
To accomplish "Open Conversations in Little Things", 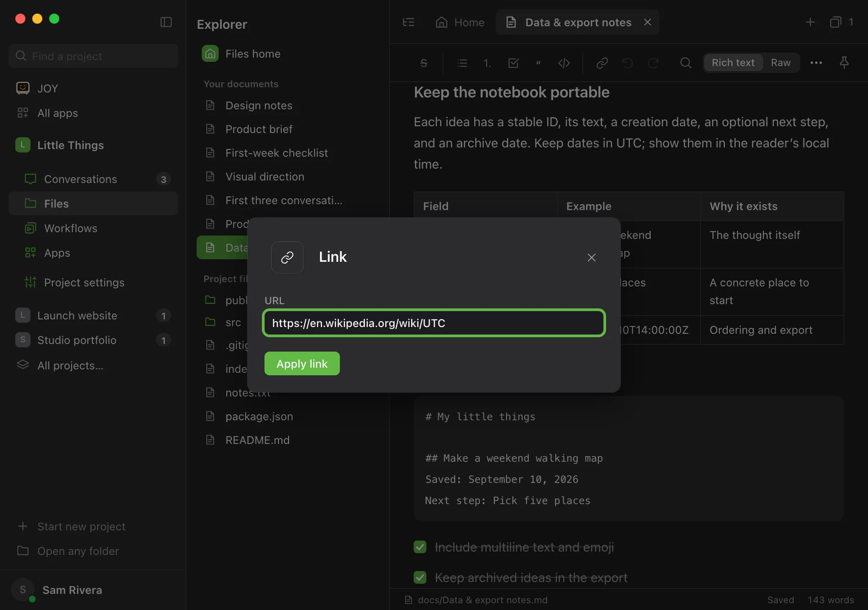I will [x=93, y=179].
